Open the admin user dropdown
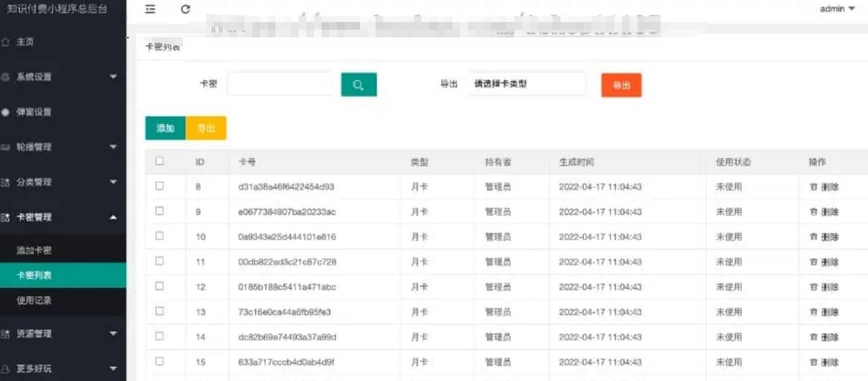868x381 pixels. click(836, 9)
